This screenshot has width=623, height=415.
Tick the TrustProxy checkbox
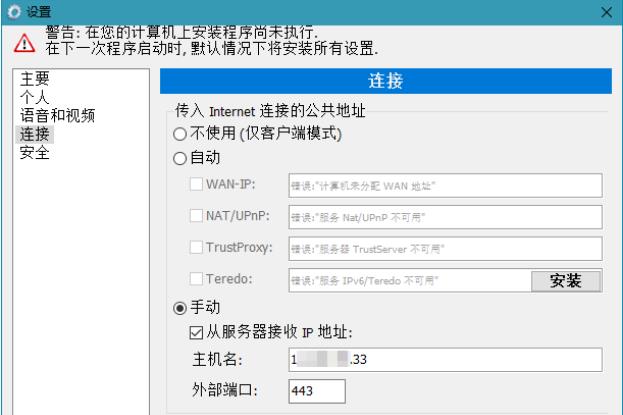196,247
